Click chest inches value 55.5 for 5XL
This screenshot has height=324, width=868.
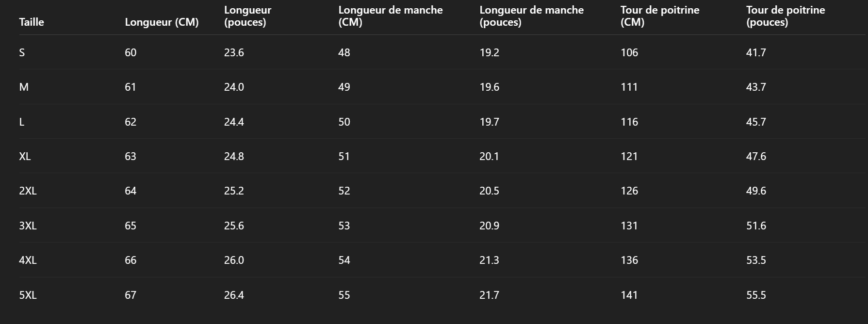[x=756, y=295]
